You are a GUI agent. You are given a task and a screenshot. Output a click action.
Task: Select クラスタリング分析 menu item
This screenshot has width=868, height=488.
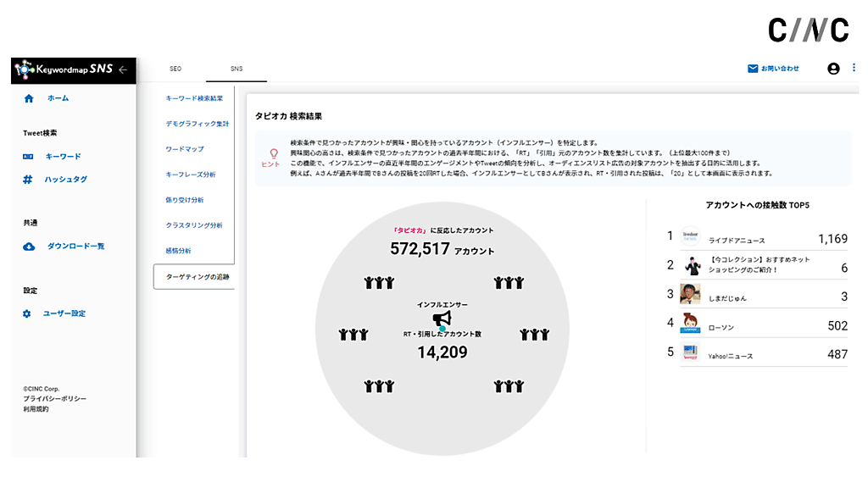point(194,225)
